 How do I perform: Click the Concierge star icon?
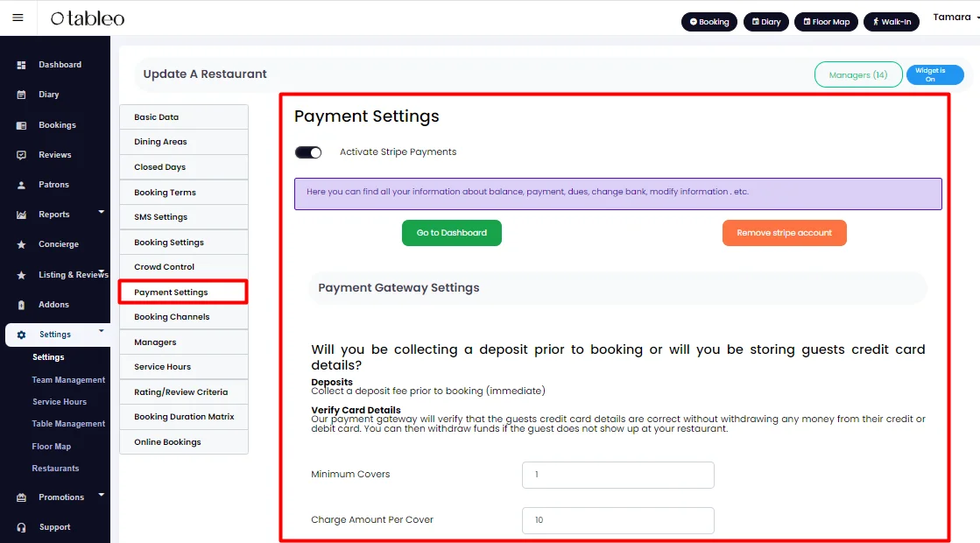pyautogui.click(x=21, y=245)
